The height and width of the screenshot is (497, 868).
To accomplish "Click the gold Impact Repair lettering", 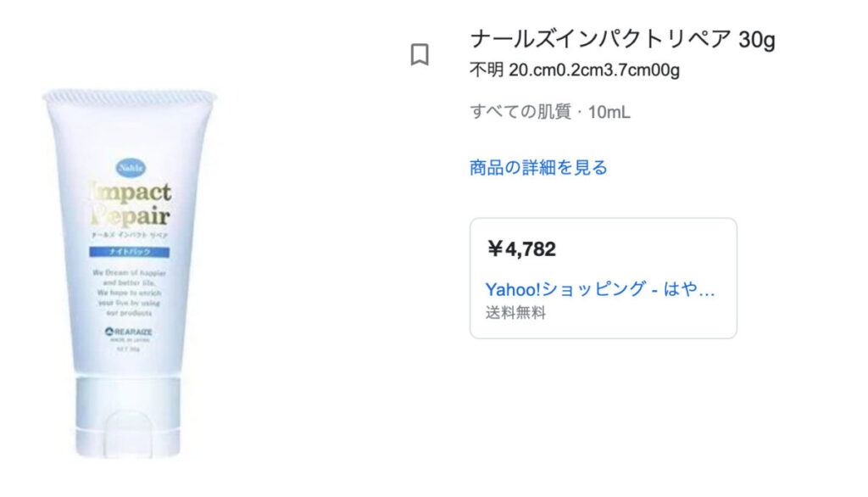I will (x=131, y=204).
